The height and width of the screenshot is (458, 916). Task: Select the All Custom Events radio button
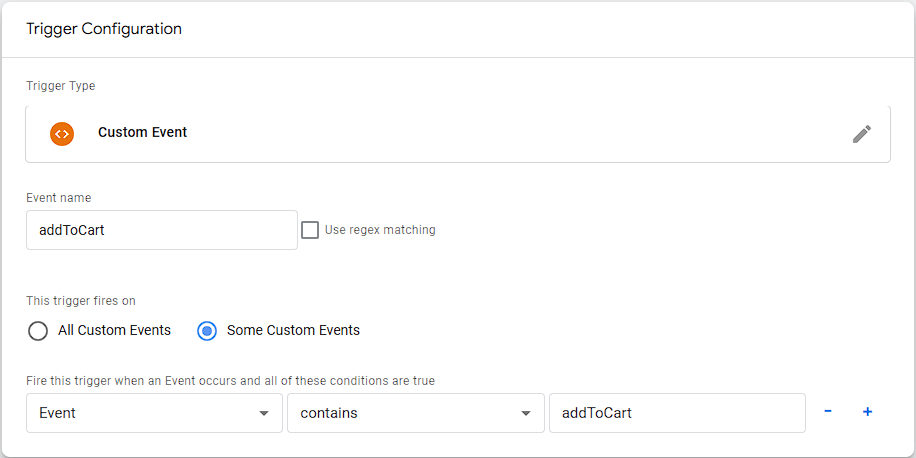pos(38,331)
